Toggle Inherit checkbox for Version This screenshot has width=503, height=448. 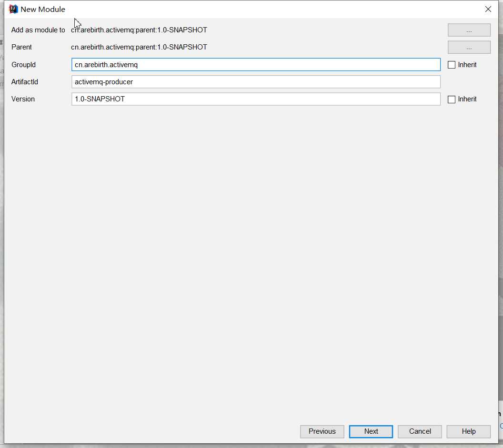[452, 99]
